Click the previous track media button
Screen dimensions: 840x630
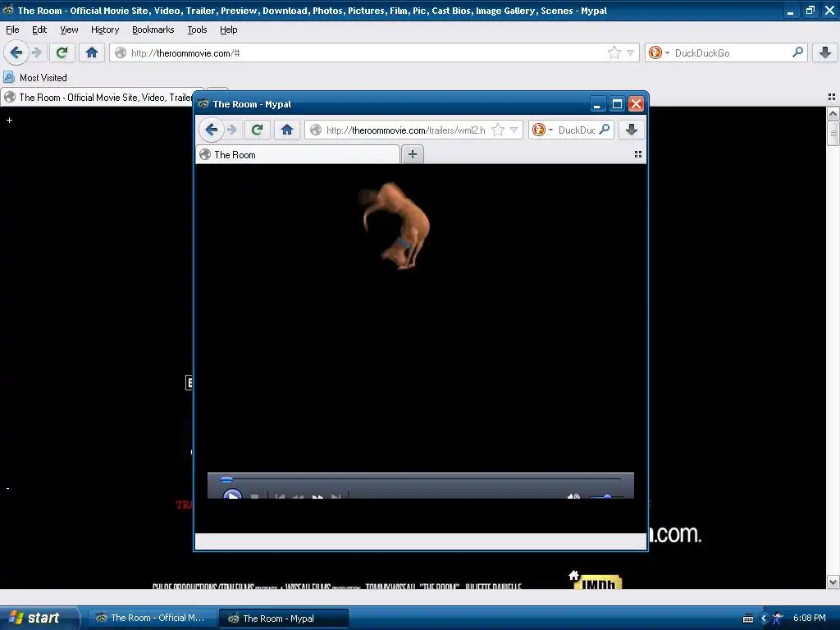(280, 496)
